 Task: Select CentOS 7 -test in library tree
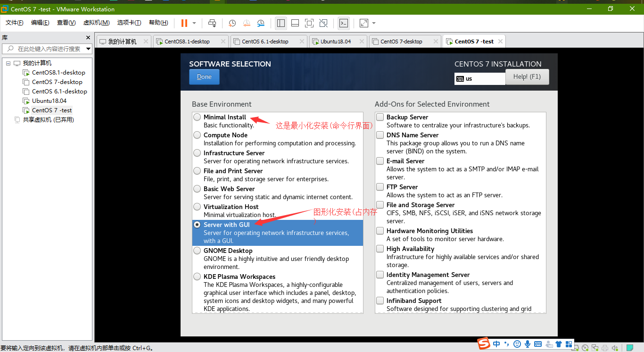click(52, 110)
